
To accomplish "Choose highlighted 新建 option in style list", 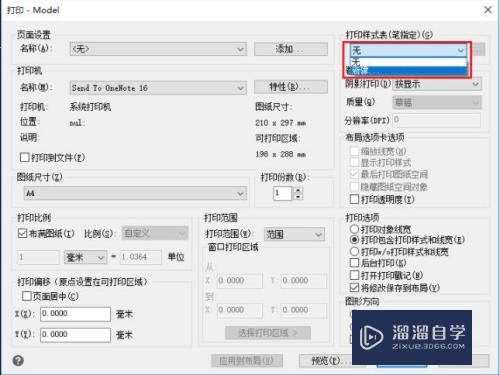I will 408,71.
